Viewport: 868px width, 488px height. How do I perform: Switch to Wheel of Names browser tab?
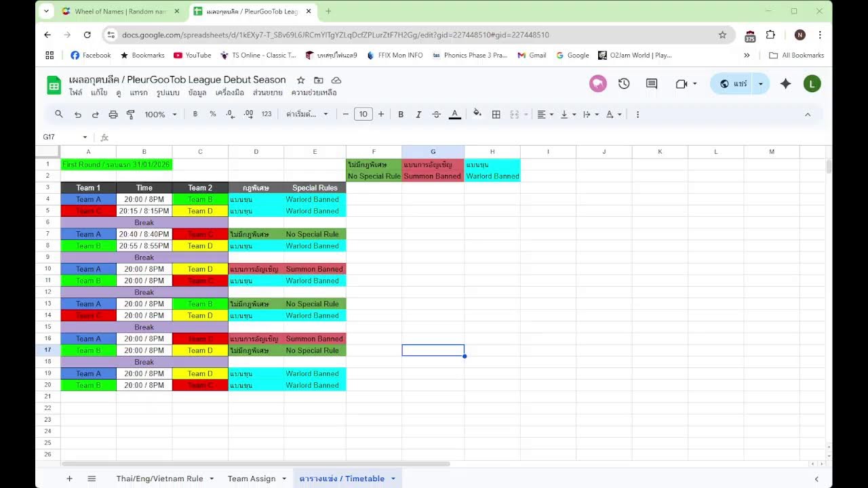pos(121,12)
